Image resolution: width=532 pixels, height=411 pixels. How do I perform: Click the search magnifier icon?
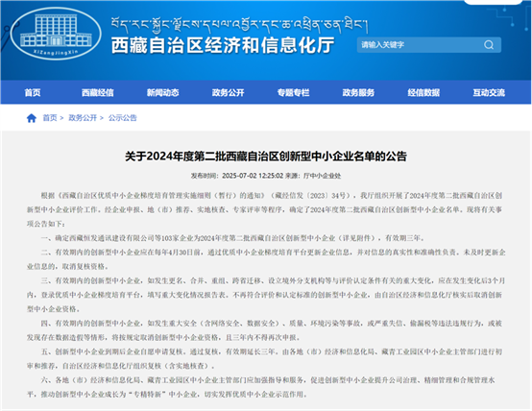489,45
